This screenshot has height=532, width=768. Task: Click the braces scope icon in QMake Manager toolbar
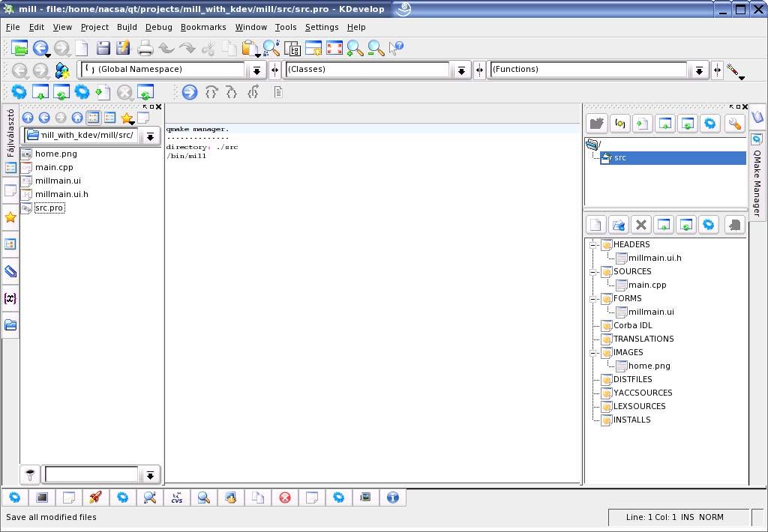[x=619, y=124]
